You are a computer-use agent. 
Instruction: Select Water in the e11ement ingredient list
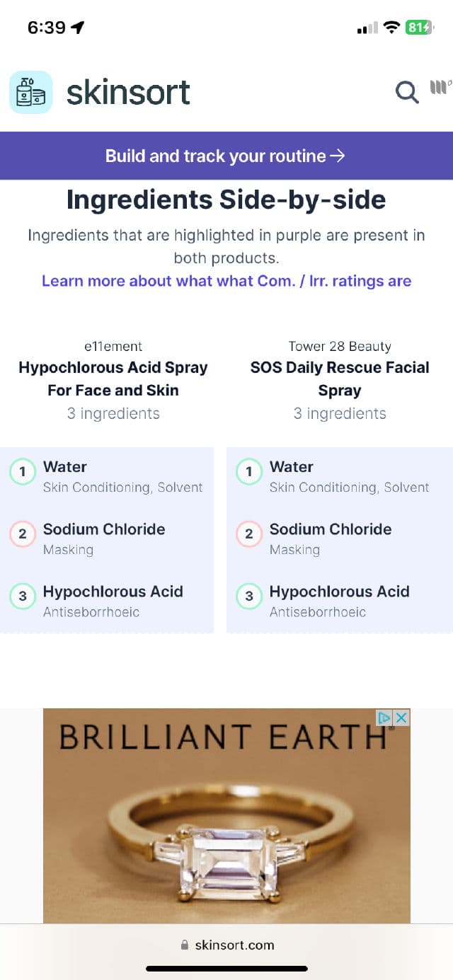(x=65, y=467)
